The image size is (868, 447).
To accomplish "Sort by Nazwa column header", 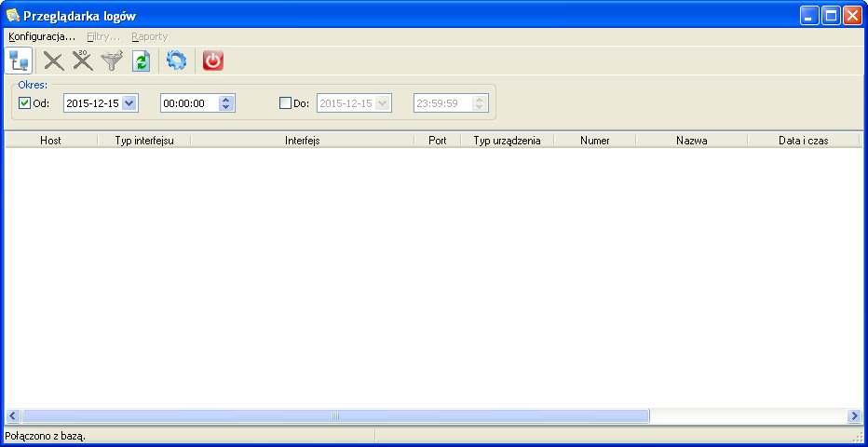I will (x=692, y=141).
